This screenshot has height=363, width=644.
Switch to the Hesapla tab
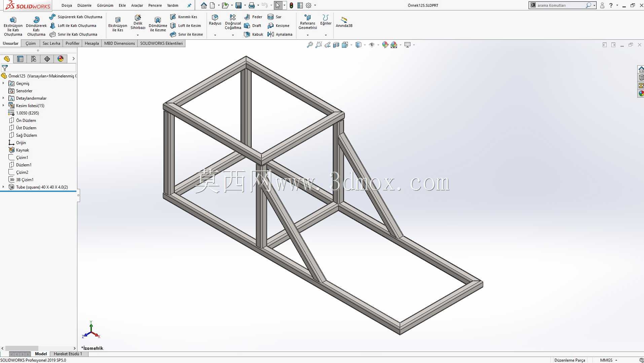[x=92, y=43]
